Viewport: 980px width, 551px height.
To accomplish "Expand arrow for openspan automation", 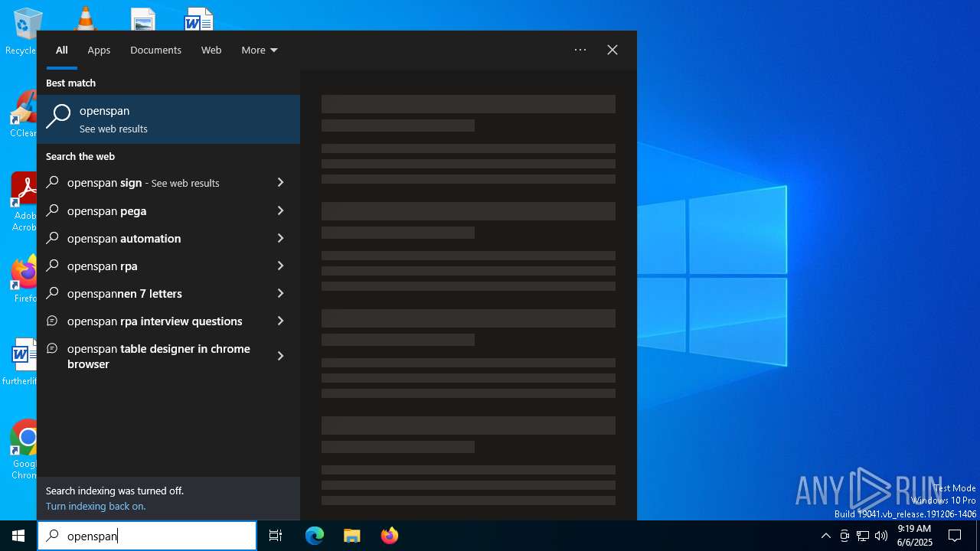I will point(280,238).
